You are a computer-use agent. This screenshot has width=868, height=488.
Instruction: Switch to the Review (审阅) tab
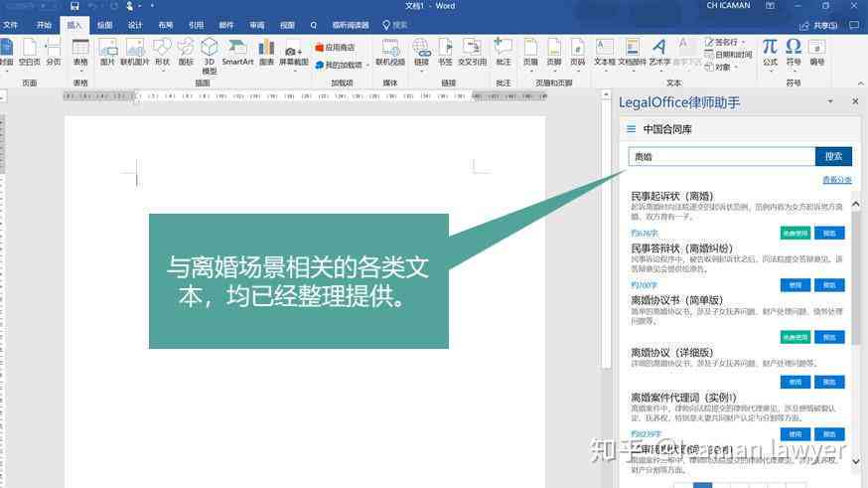click(x=257, y=25)
